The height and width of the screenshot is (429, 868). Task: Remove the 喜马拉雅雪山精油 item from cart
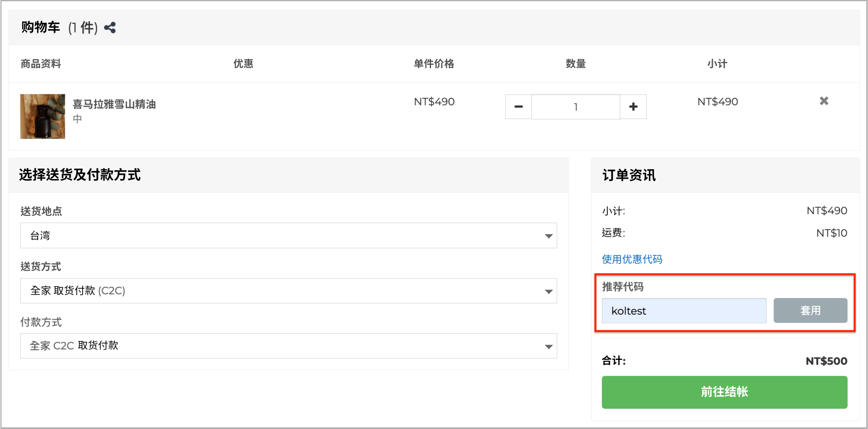824,101
